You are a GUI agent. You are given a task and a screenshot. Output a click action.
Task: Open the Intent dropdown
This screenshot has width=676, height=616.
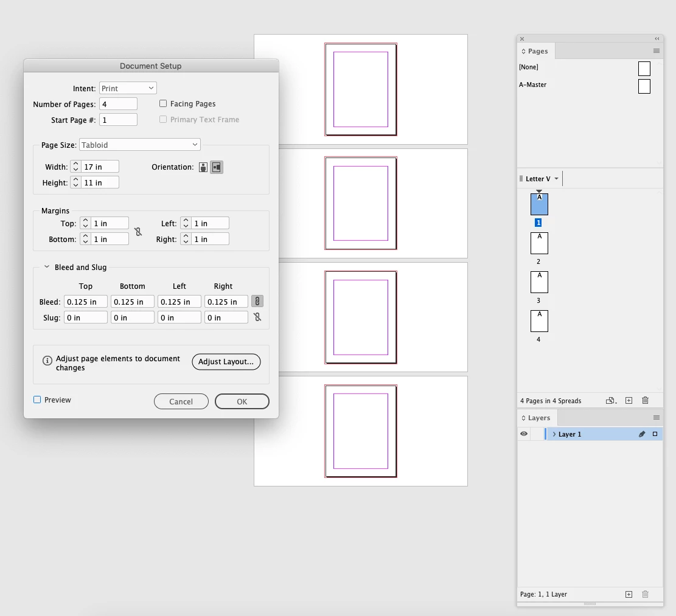(x=128, y=88)
